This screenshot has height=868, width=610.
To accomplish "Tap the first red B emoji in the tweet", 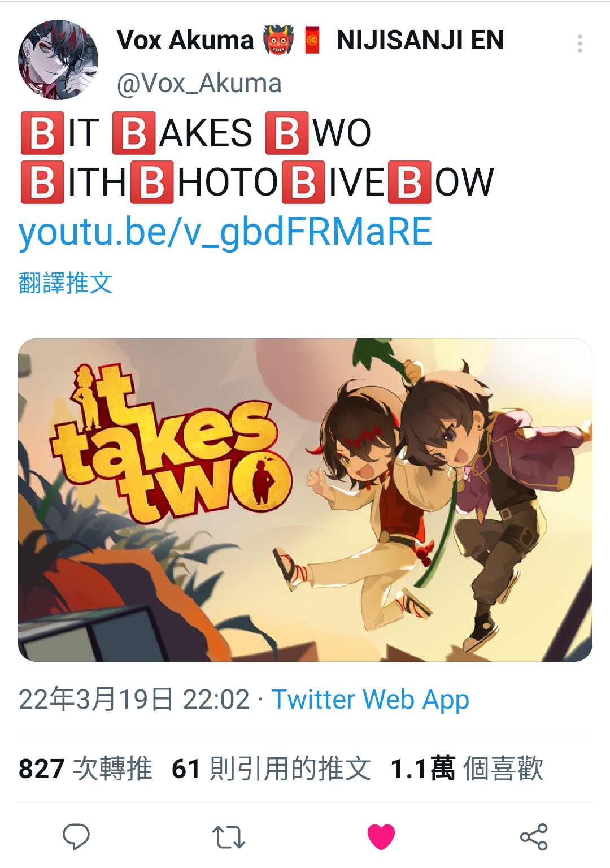I will click(42, 133).
